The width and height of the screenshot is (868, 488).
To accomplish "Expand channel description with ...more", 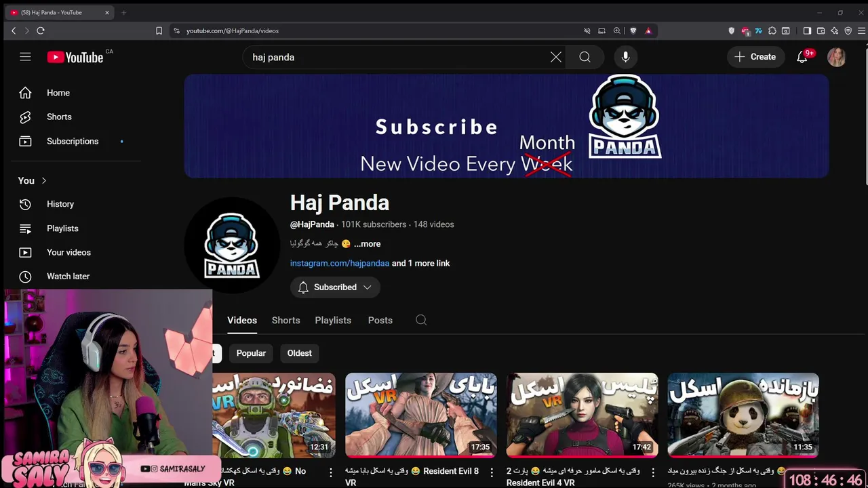I will (x=367, y=244).
